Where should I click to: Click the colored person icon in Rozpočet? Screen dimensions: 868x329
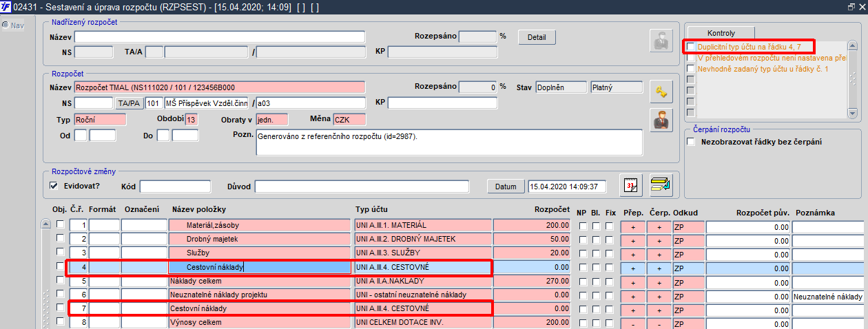(661, 120)
